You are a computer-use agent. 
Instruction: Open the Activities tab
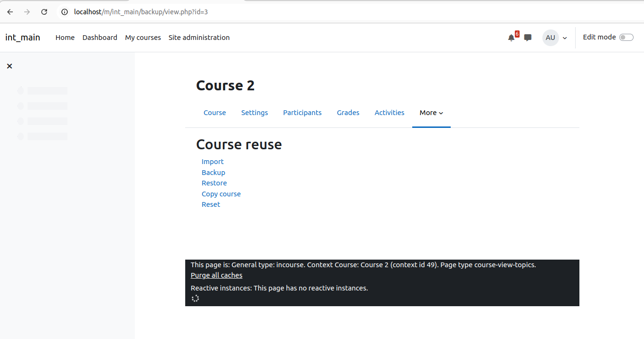coord(389,113)
